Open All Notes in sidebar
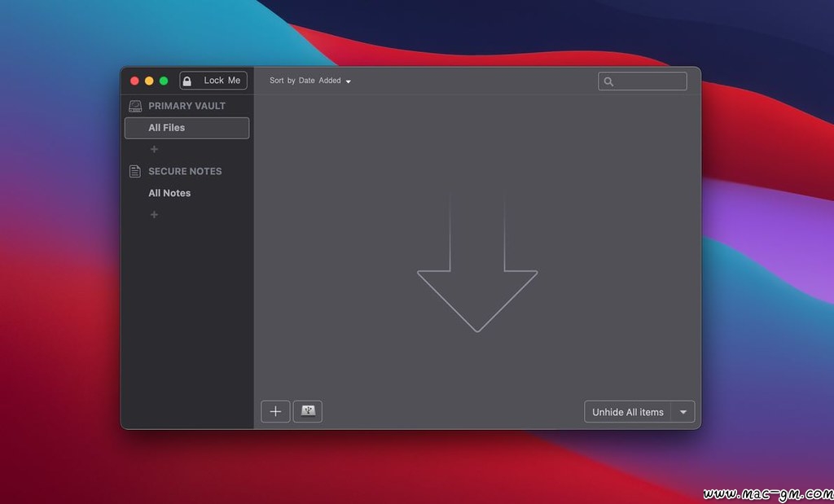This screenshot has height=504, width=834. pyautogui.click(x=169, y=193)
